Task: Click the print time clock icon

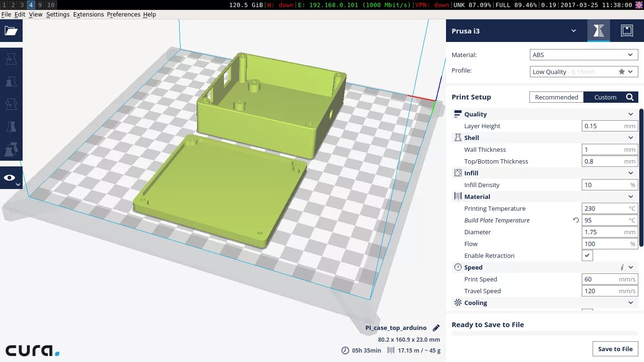Action: click(345, 350)
